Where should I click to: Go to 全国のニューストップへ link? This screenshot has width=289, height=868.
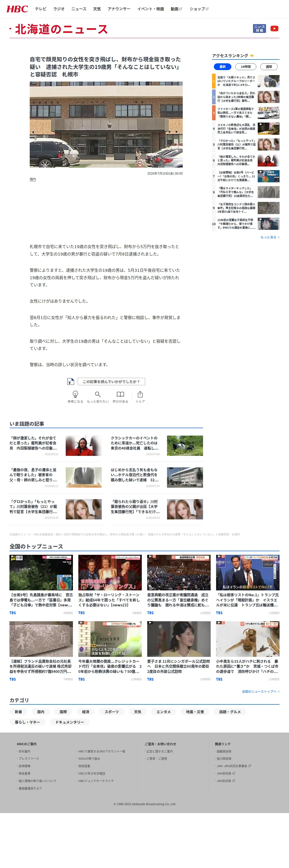tap(260, 691)
